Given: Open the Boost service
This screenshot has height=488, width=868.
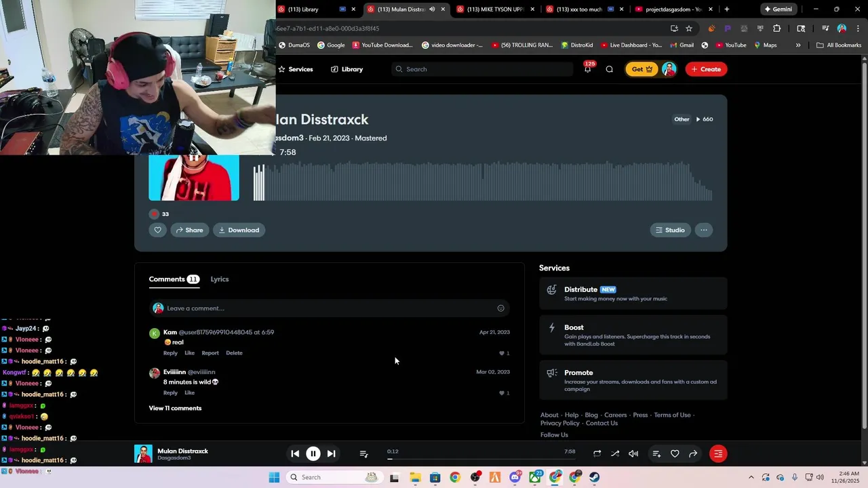Looking at the screenshot, I should [x=633, y=335].
